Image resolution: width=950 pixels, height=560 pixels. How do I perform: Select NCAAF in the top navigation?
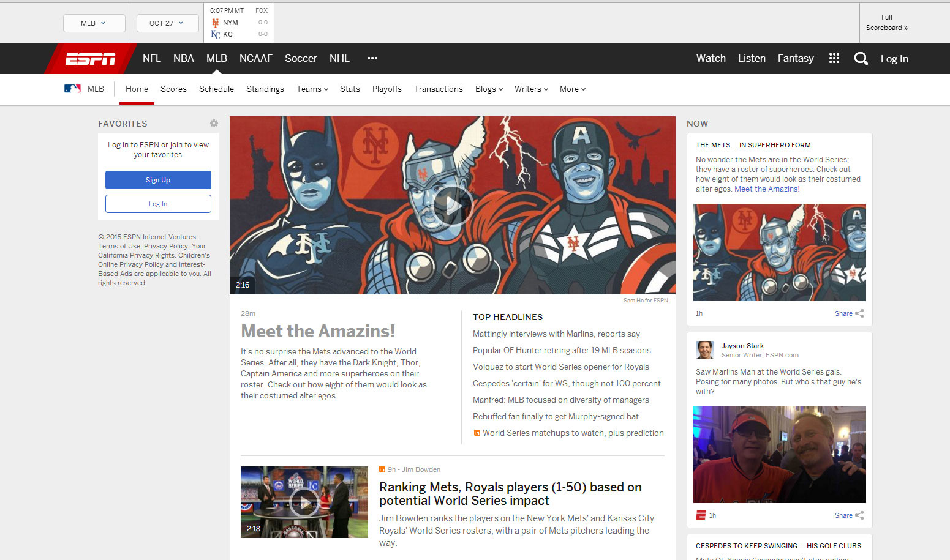[256, 58]
